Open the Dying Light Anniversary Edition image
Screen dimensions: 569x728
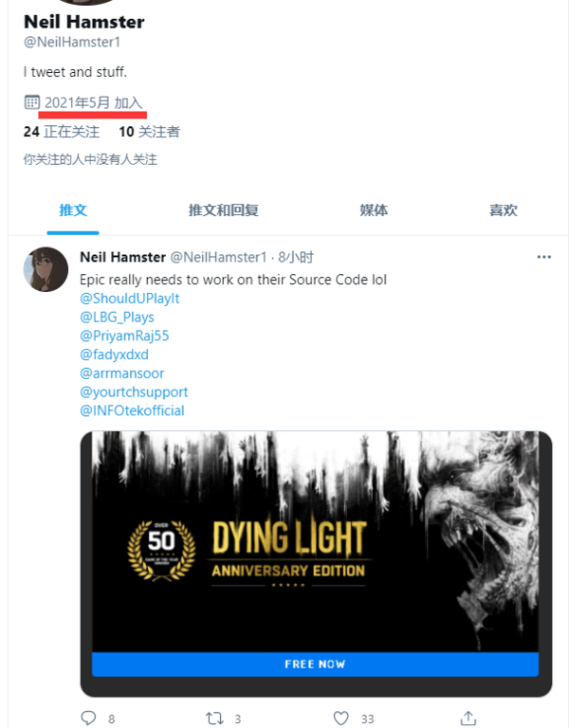(x=316, y=541)
